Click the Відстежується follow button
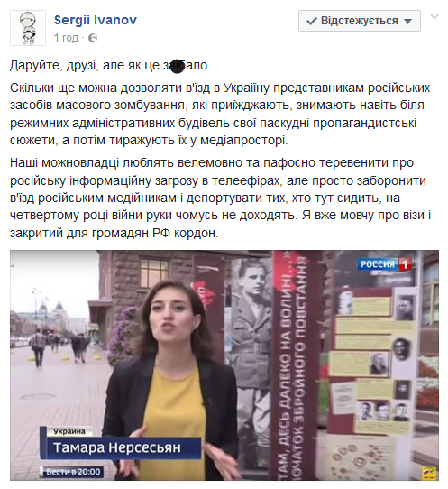 (360, 21)
